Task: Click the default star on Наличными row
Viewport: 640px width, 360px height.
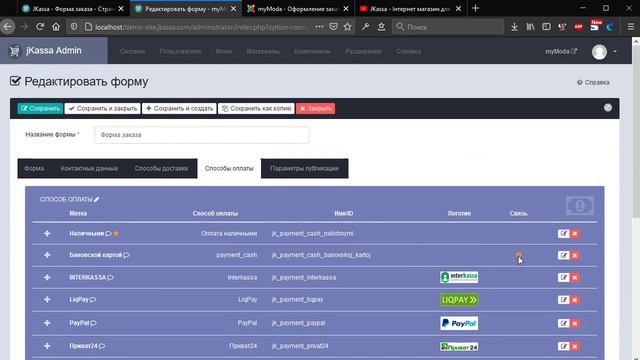Action: (x=116, y=233)
